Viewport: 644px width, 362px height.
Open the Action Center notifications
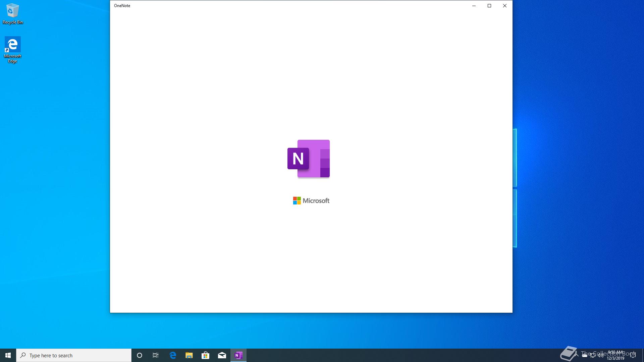633,355
